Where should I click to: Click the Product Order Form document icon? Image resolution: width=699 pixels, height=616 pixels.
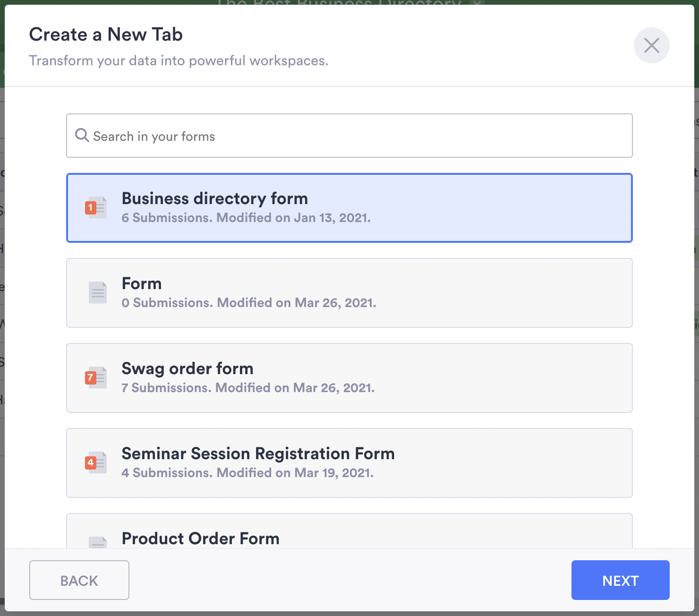point(97,541)
